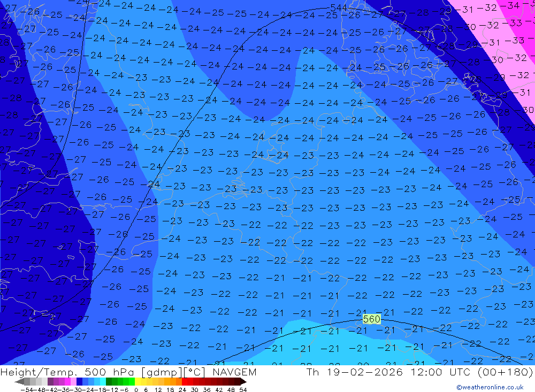535x392 pixels.
Task: Pick the dark blue swatch above -30
Action: coord(79,382)
